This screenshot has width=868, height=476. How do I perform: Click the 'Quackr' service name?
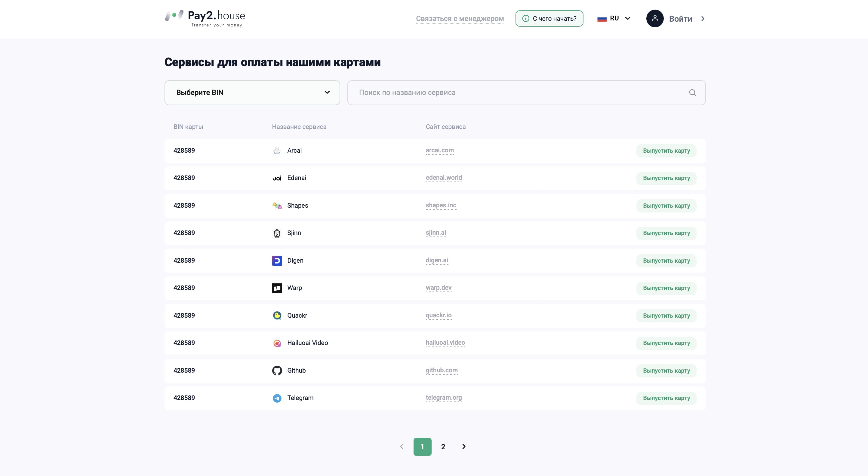tap(297, 316)
